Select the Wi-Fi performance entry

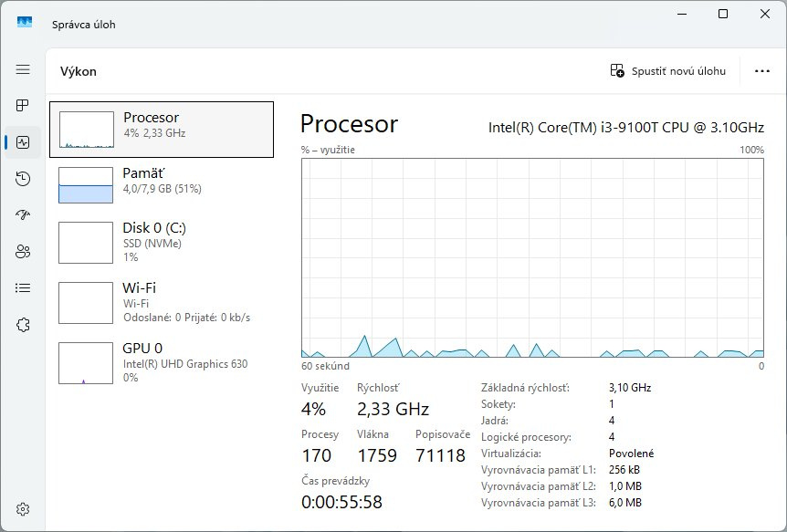[x=162, y=301]
